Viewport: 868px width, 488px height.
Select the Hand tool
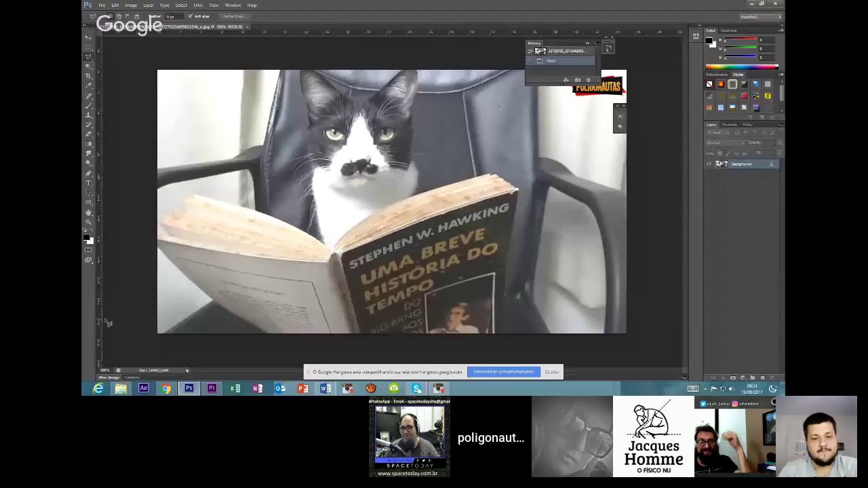[x=88, y=213]
